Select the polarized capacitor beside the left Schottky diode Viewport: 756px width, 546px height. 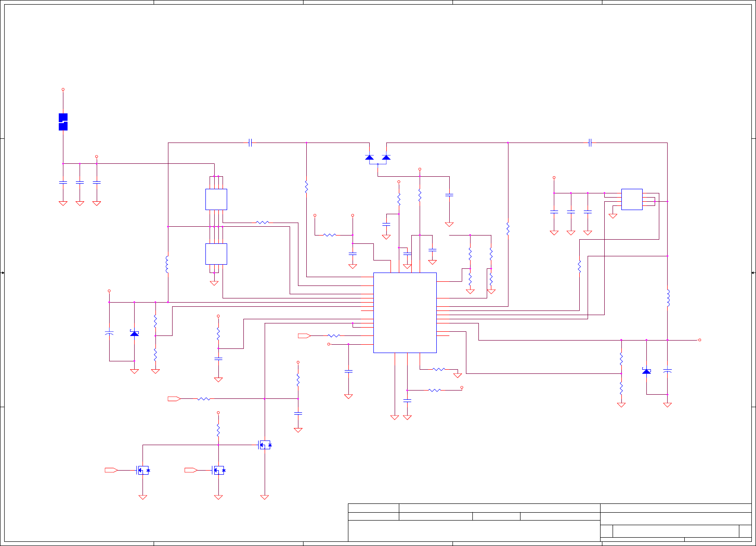[109, 333]
